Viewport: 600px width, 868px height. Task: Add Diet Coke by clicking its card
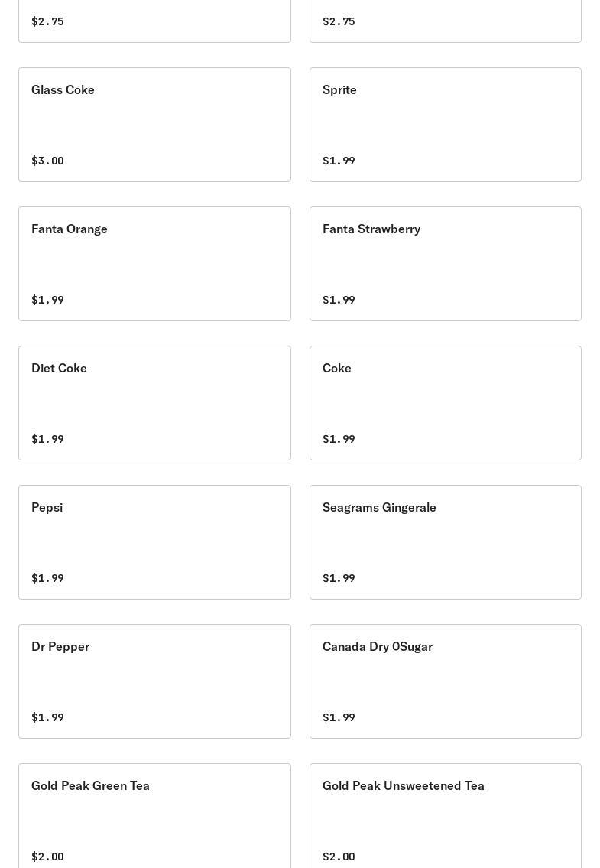(x=154, y=403)
